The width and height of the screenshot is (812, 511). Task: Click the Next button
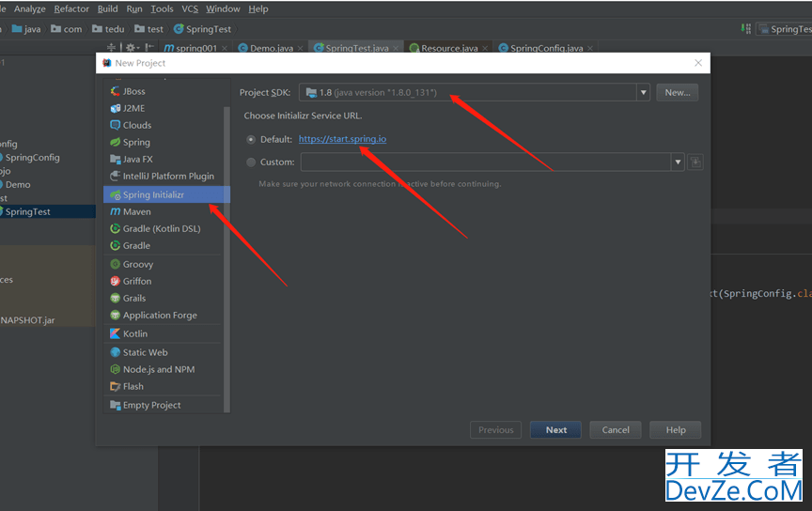(555, 429)
